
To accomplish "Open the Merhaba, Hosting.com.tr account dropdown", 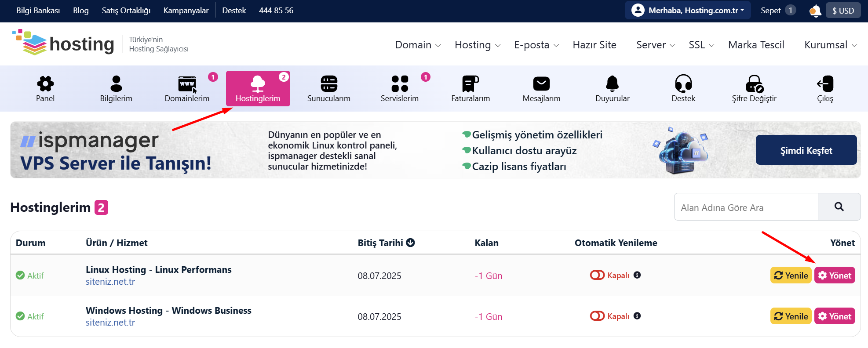I will pos(688,10).
